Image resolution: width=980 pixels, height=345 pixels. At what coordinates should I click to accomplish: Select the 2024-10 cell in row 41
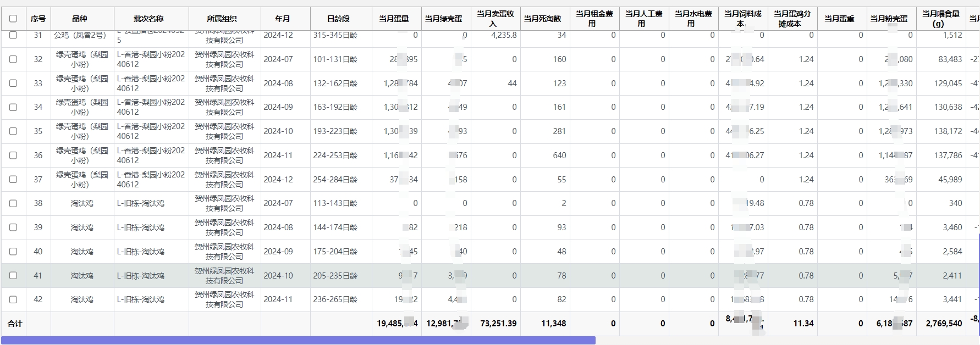click(x=278, y=276)
